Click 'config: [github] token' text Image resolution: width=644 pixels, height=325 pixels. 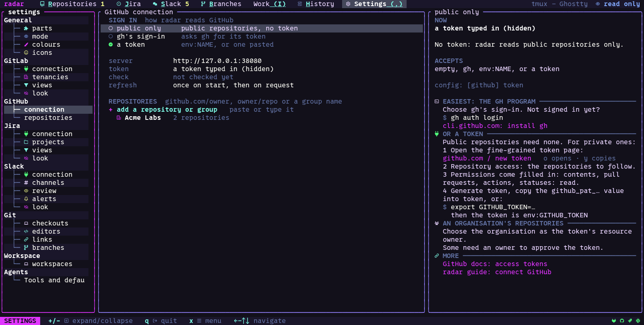(479, 85)
